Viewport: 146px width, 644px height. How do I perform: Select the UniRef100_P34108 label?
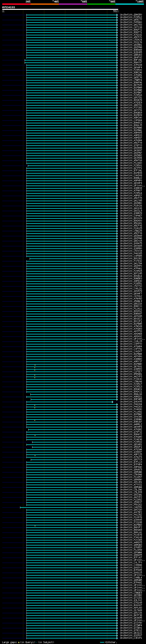[131, 538]
